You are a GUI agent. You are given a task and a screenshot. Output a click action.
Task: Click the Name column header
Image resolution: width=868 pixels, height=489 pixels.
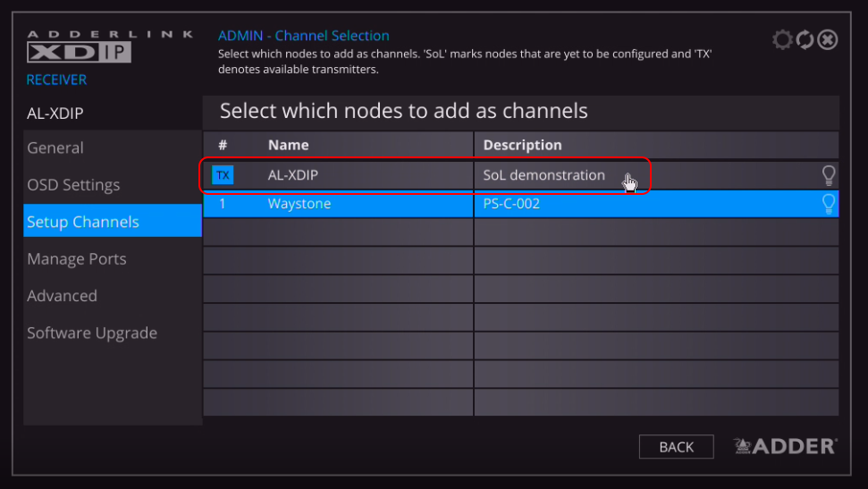pos(288,145)
